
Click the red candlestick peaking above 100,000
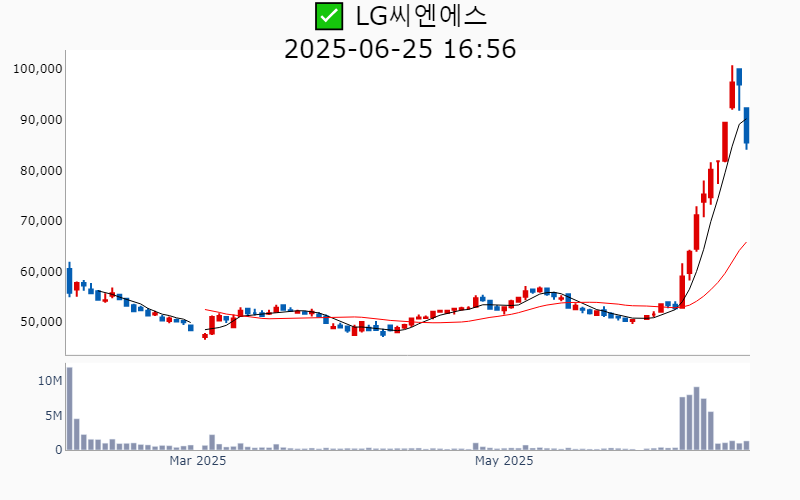point(732,87)
